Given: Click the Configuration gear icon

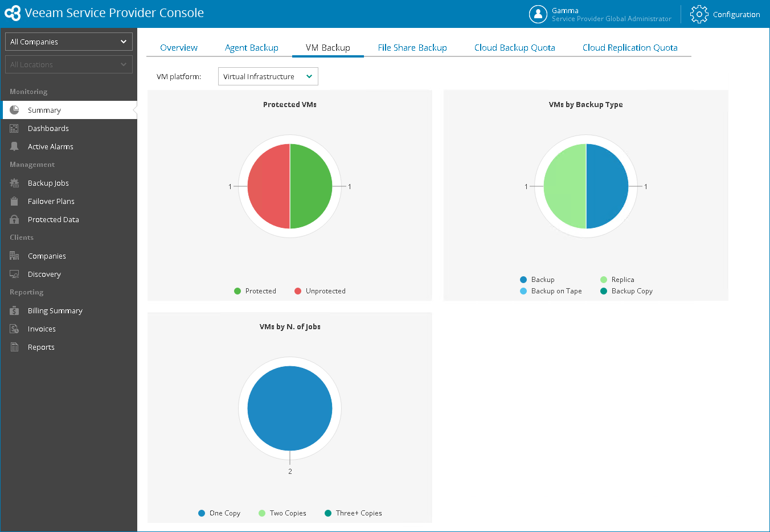Looking at the screenshot, I should [x=699, y=14].
